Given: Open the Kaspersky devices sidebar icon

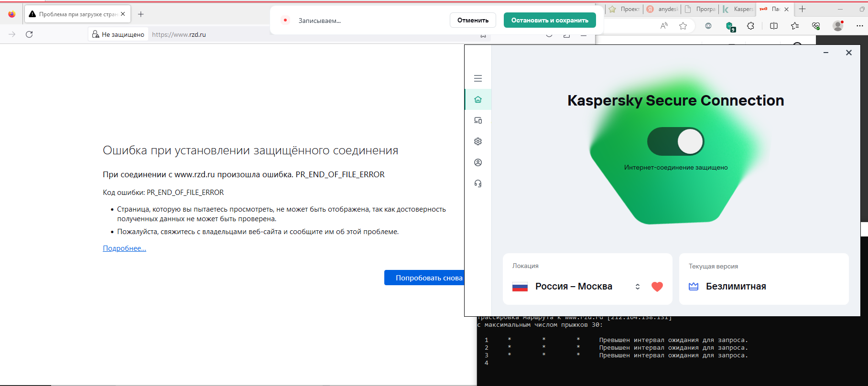Looking at the screenshot, I should tap(478, 120).
